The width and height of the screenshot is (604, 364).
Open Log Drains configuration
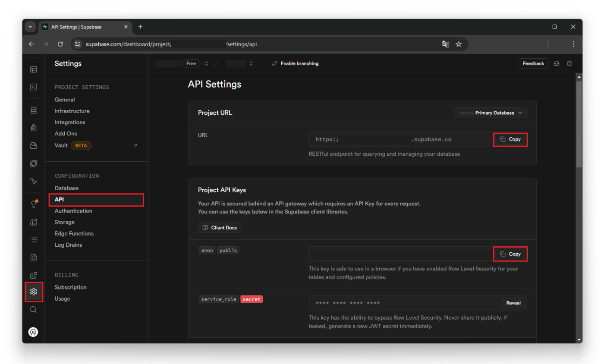pos(68,245)
